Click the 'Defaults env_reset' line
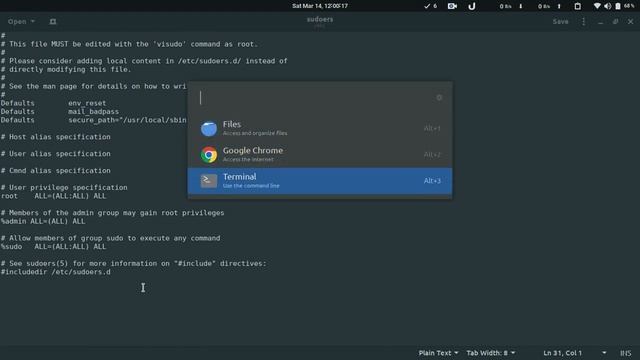 (53, 103)
